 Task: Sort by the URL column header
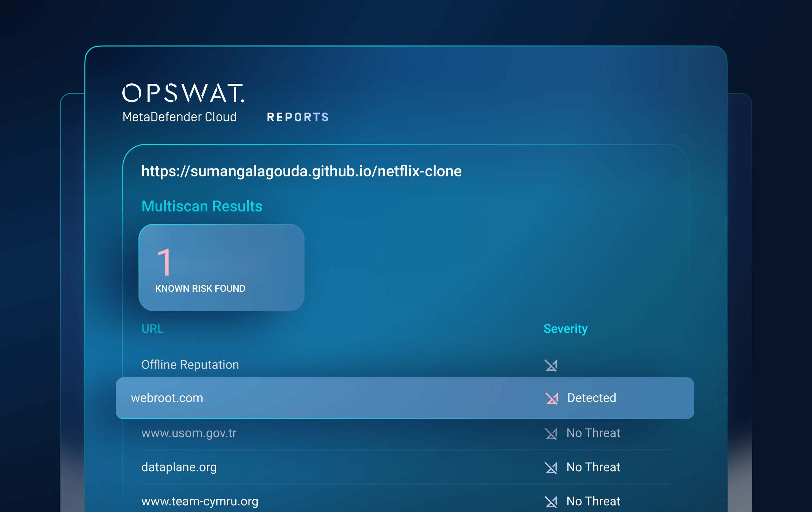pyautogui.click(x=152, y=329)
